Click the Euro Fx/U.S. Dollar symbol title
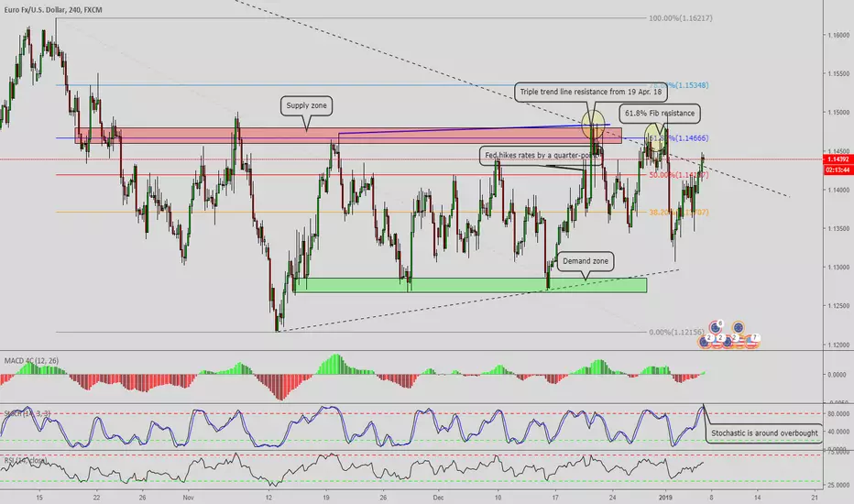 tap(53, 10)
